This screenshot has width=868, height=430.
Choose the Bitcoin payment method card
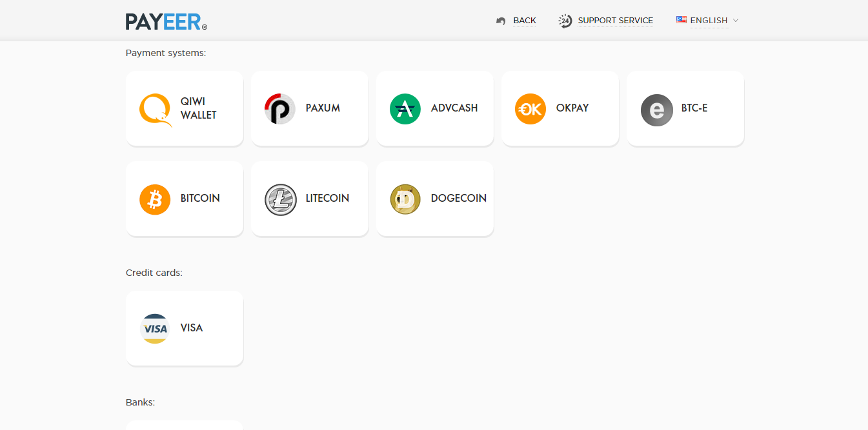pyautogui.click(x=185, y=199)
